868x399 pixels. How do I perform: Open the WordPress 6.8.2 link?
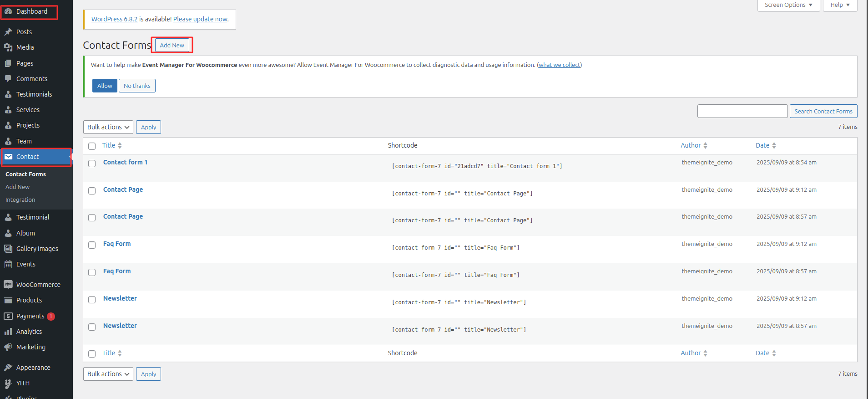pos(114,19)
